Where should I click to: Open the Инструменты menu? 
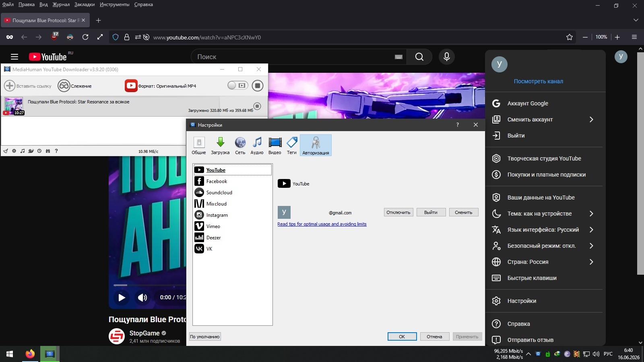(115, 4)
